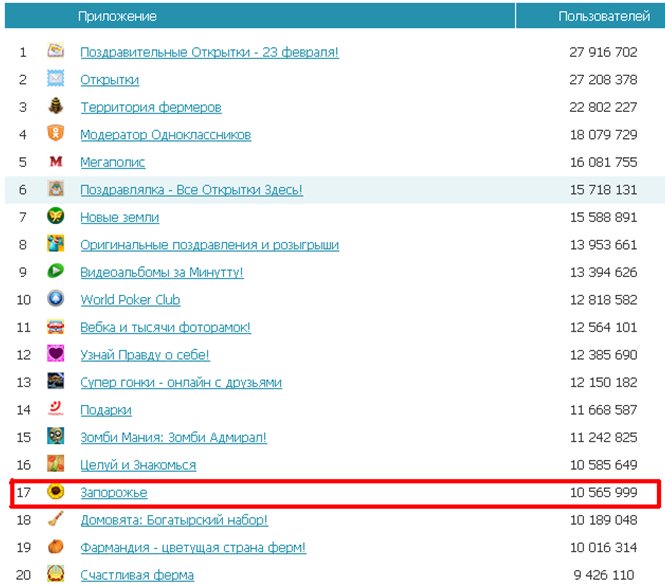This screenshot has height=586, width=665.
Task: Click the green play Видеоальбомы icon
Action: click(56, 271)
